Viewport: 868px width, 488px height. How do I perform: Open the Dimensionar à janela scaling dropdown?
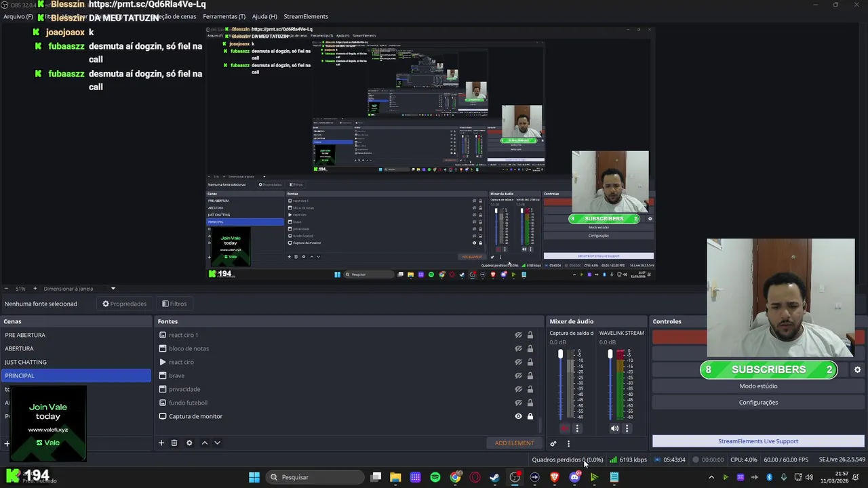click(80, 289)
